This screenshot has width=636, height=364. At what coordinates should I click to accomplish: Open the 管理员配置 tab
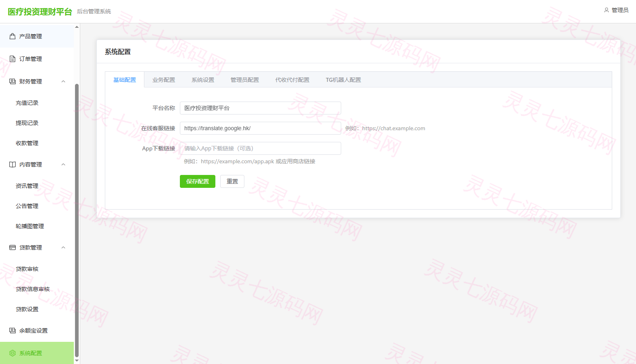point(245,80)
